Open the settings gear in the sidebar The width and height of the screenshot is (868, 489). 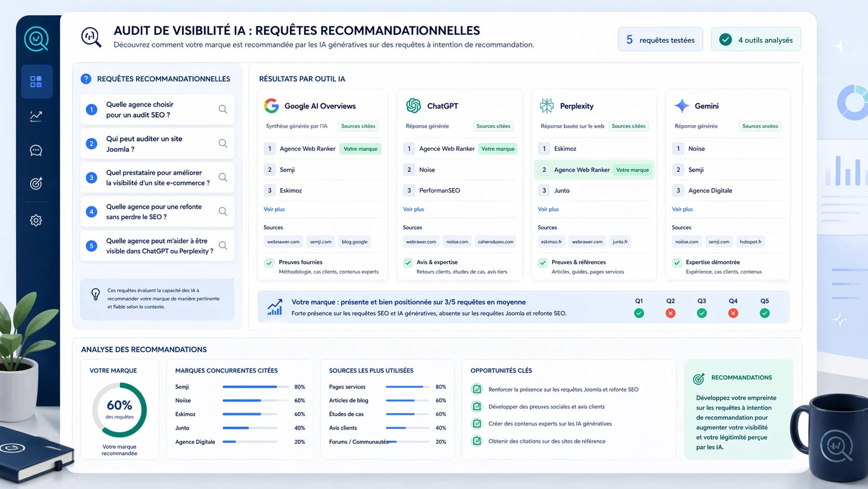coord(36,220)
